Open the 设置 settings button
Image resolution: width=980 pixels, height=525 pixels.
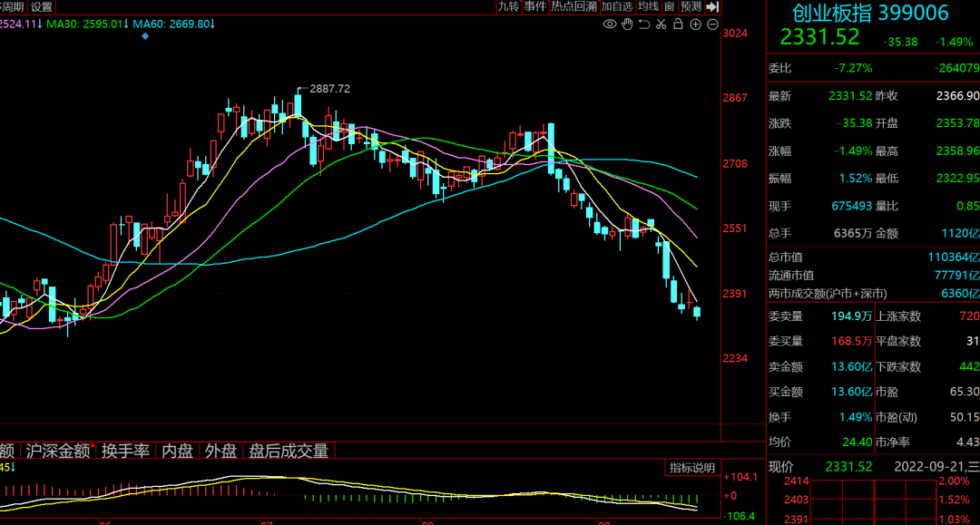42,6
